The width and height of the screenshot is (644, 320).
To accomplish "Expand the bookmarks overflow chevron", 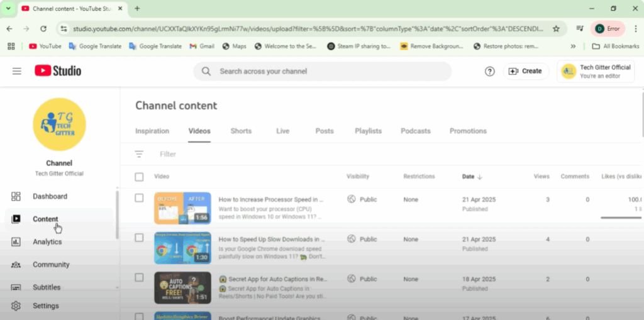I will tap(573, 46).
